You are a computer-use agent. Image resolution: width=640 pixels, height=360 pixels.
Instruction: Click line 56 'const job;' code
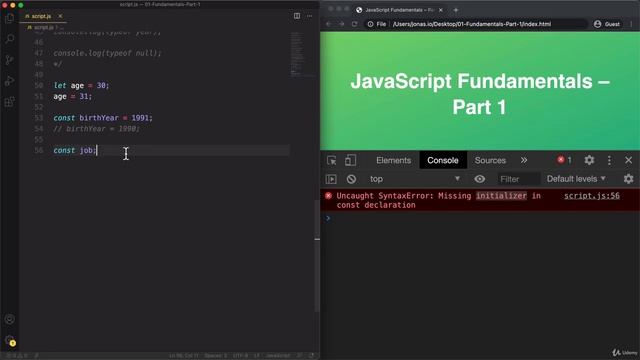[x=75, y=150]
